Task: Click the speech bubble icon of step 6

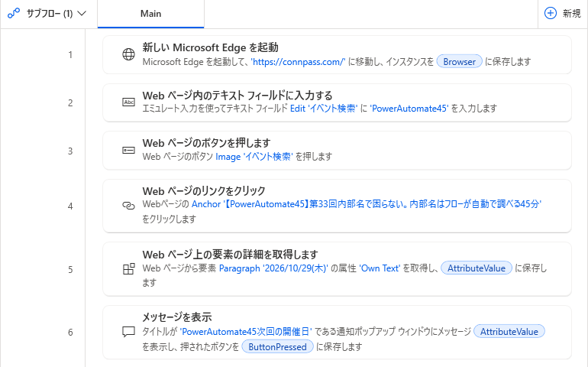Action: pos(128,332)
